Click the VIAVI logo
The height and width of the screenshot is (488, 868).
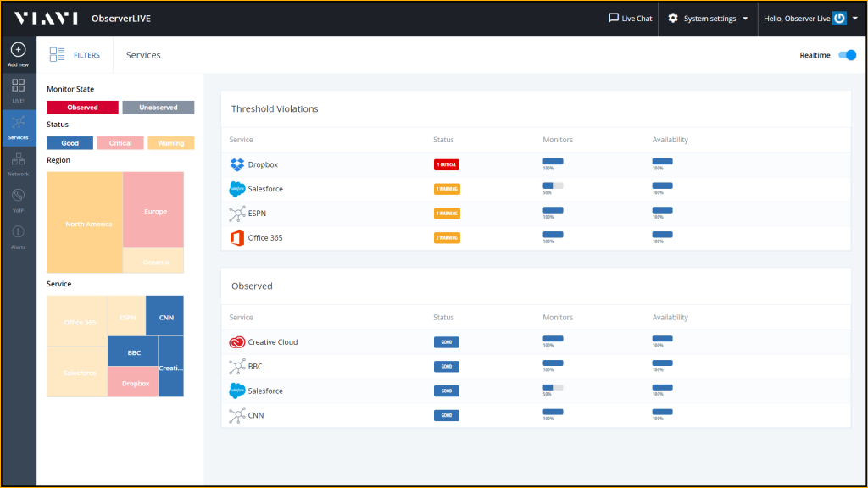47,19
